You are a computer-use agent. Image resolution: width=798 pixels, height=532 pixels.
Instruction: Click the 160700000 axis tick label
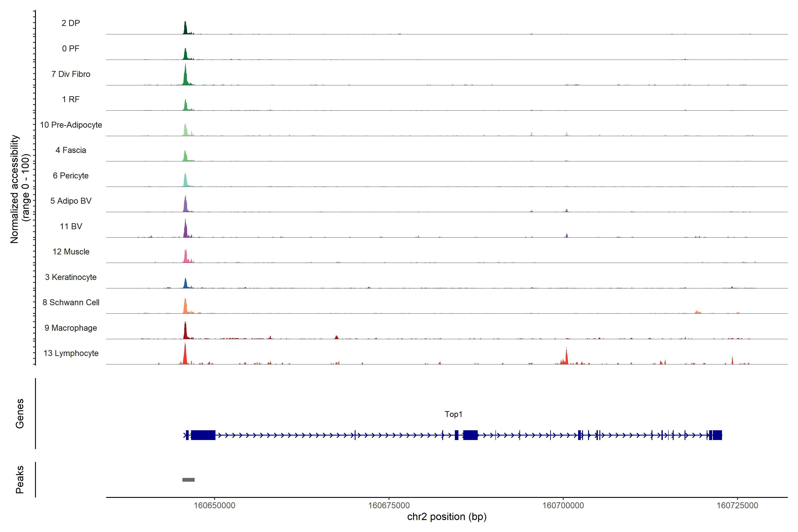pos(563,506)
